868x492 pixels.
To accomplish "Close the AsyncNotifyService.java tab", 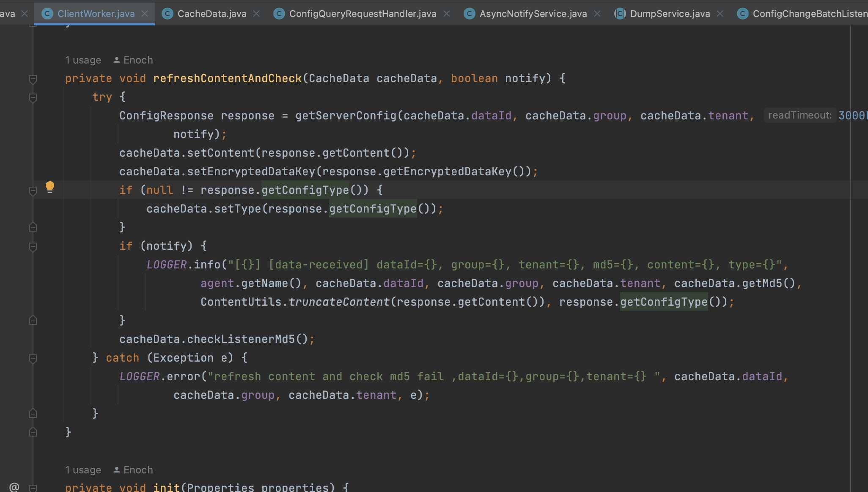I will pyautogui.click(x=597, y=14).
